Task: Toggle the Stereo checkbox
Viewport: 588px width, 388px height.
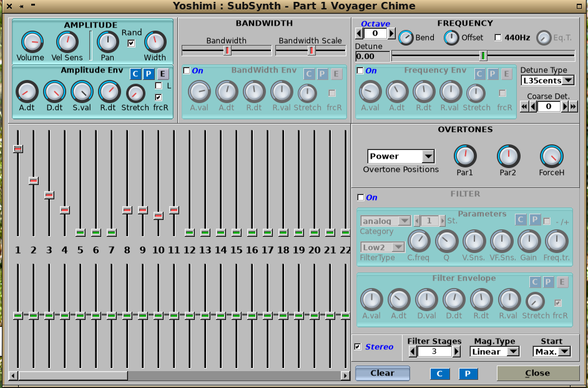Action: coord(358,347)
